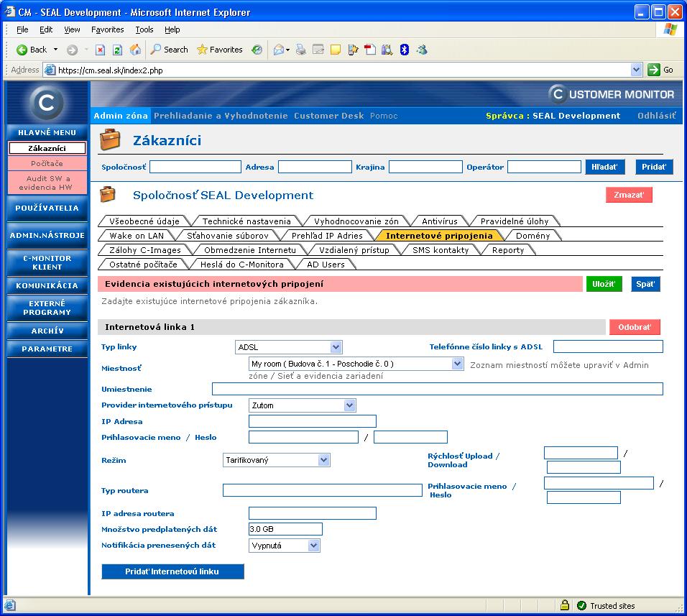
Task: Open the Používatelia sidebar section
Action: click(47, 208)
